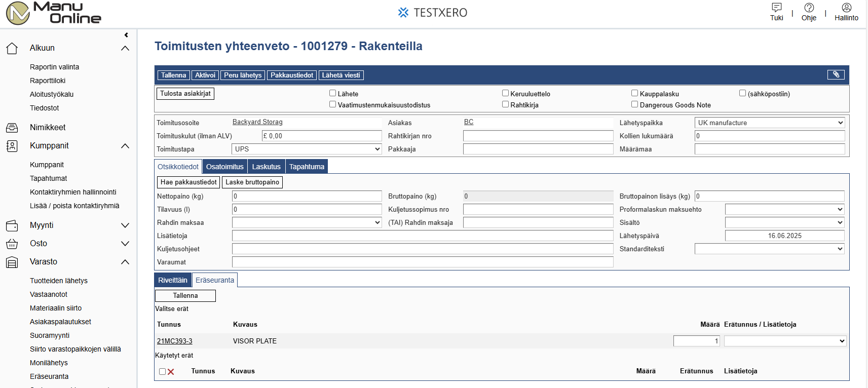This screenshot has width=868, height=388.
Task: Expand the Myynti section chevron
Action: [125, 225]
